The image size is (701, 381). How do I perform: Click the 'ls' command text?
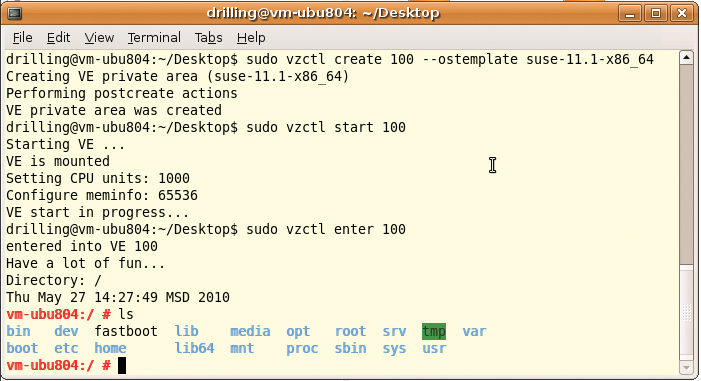click(126, 314)
